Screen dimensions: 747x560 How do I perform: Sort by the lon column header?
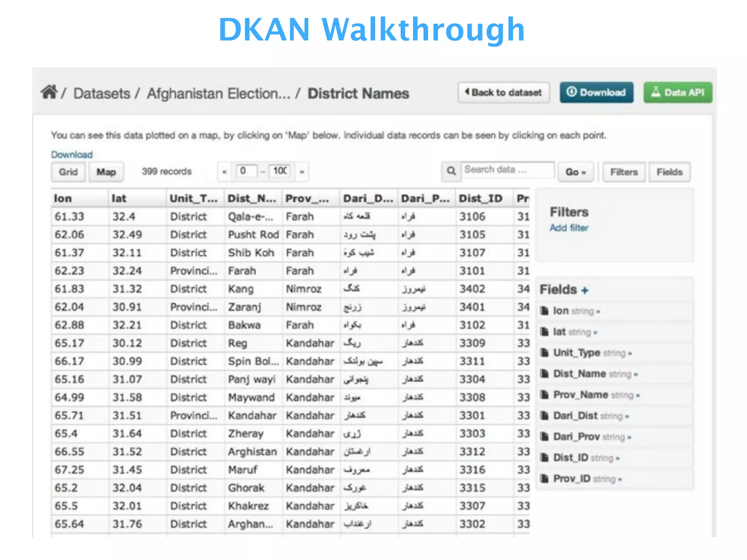click(x=80, y=198)
